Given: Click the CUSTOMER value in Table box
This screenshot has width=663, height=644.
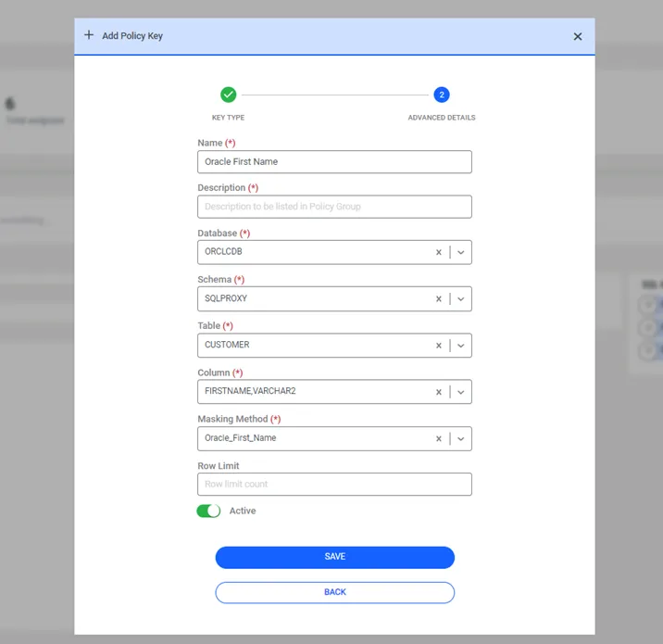Looking at the screenshot, I should pyautogui.click(x=227, y=345).
